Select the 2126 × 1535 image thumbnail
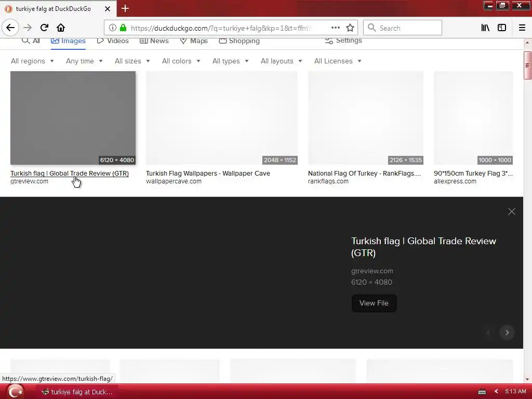 click(x=366, y=118)
